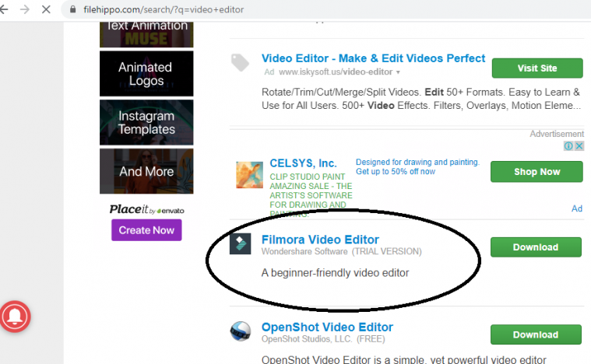Click the blue Ad label under Shop Now
This screenshot has width=591, height=364.
577,208
